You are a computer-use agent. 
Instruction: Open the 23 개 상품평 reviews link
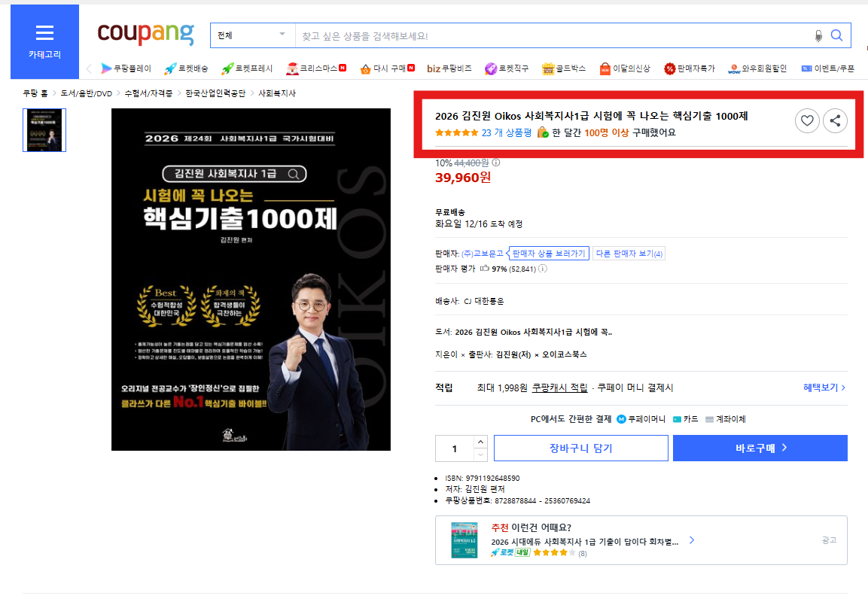click(506, 132)
